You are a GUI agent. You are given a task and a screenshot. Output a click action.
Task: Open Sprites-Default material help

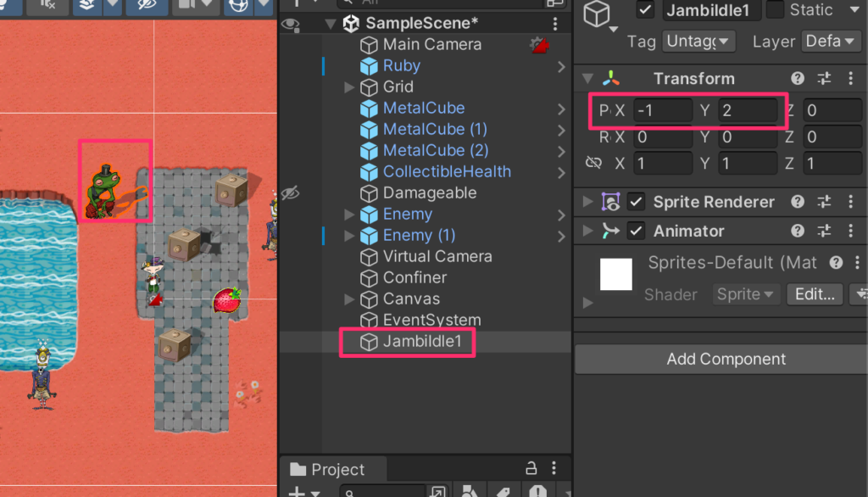pyautogui.click(x=836, y=263)
